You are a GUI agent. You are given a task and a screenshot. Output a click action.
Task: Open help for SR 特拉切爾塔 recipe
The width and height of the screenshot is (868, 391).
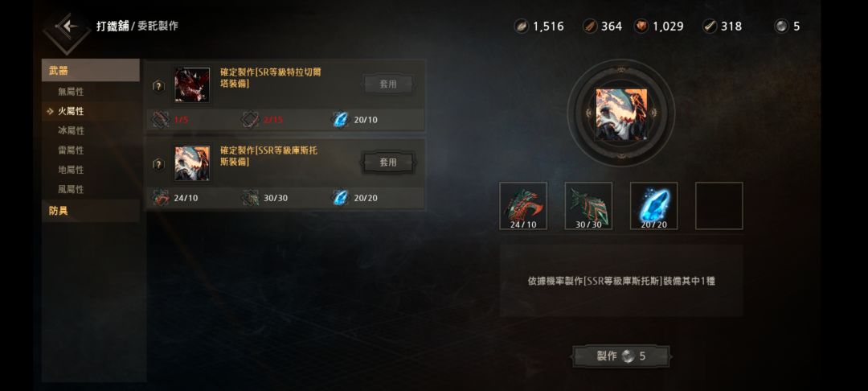pos(158,86)
